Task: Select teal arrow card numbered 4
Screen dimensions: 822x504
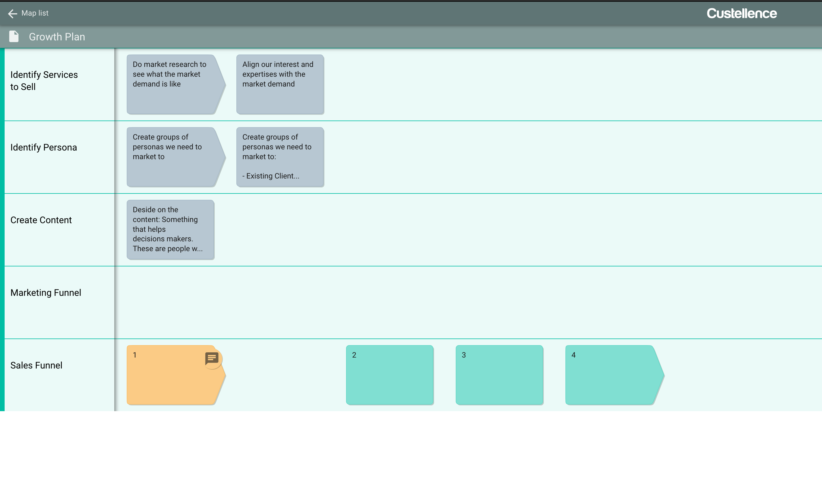Action: (x=610, y=375)
